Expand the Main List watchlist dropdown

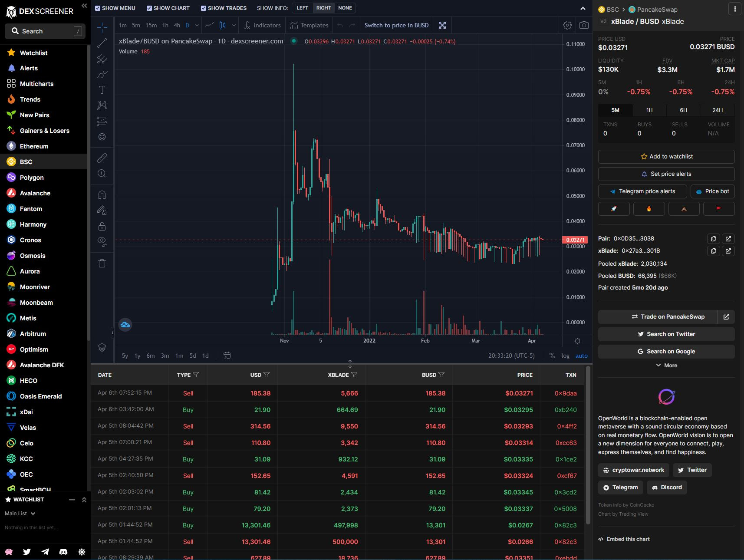pyautogui.click(x=20, y=513)
